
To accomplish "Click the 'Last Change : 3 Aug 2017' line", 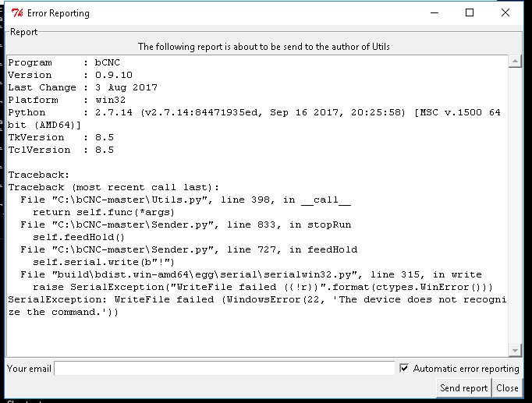I will point(83,87).
